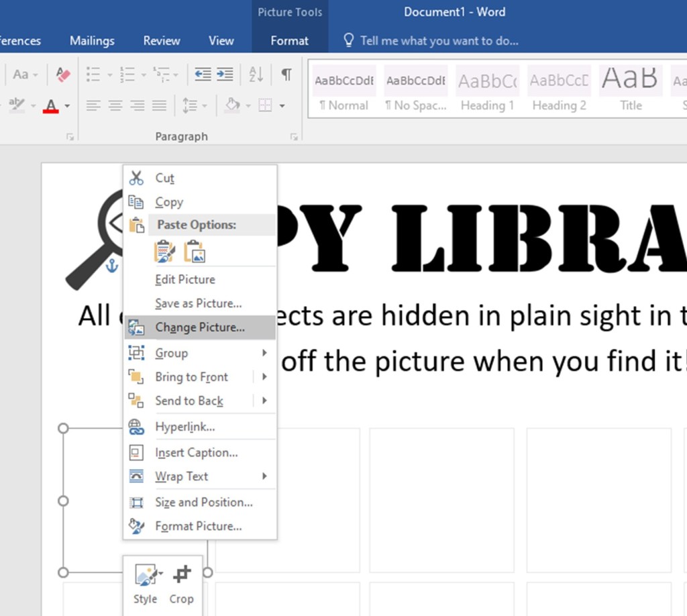Click the Decrease Indent icon
Viewport: 687px width, 616px height.
(203, 74)
